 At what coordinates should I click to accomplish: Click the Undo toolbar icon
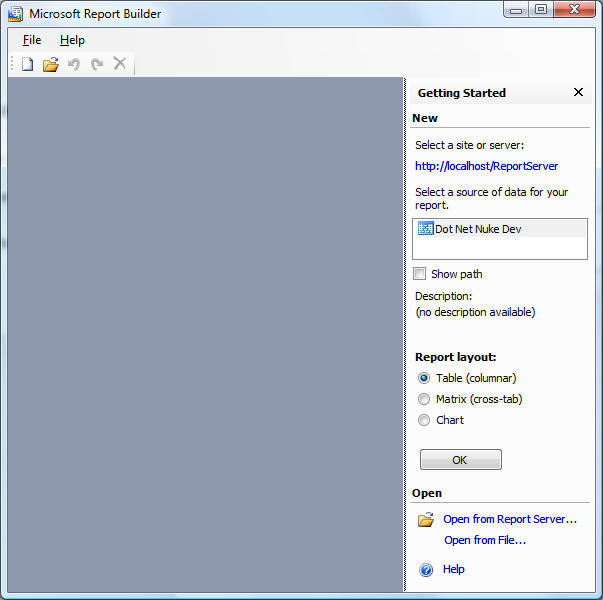click(74, 64)
